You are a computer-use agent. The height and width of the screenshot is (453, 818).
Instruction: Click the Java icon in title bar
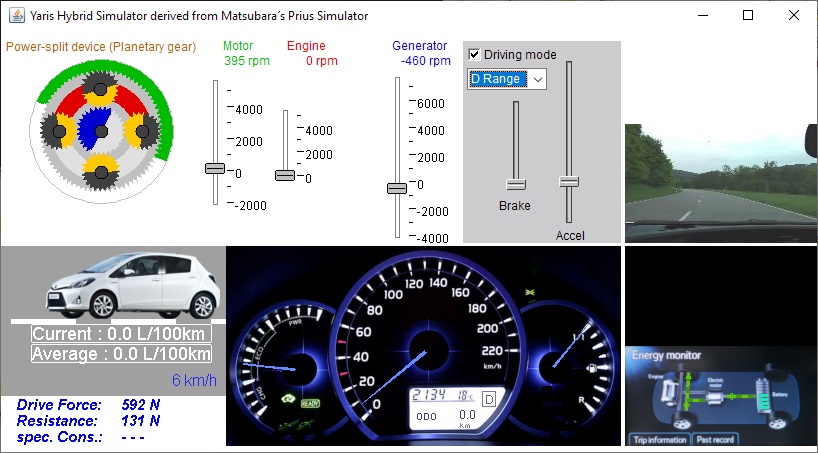click(17, 16)
